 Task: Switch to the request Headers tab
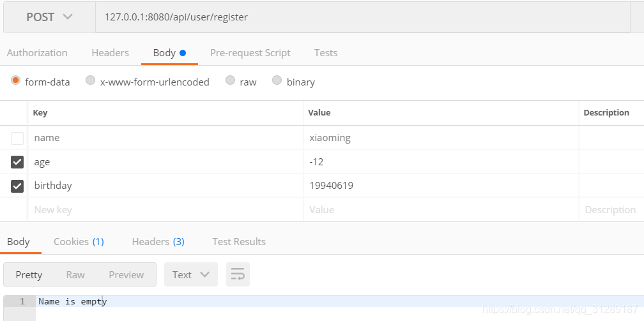(x=110, y=53)
